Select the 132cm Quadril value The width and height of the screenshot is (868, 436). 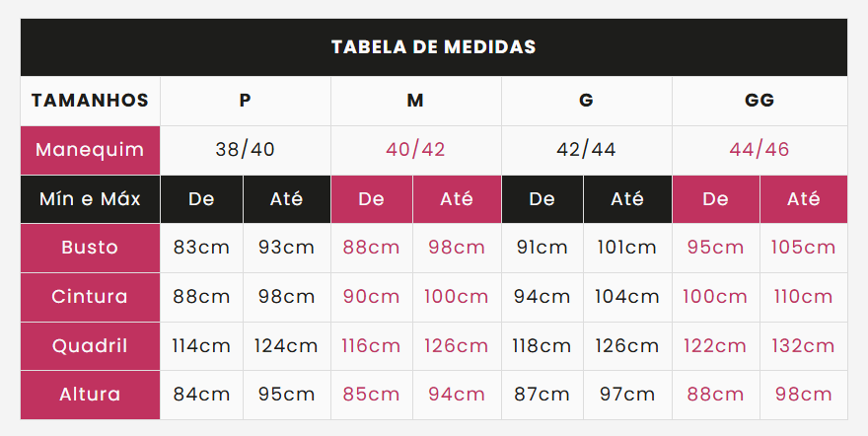coord(803,346)
